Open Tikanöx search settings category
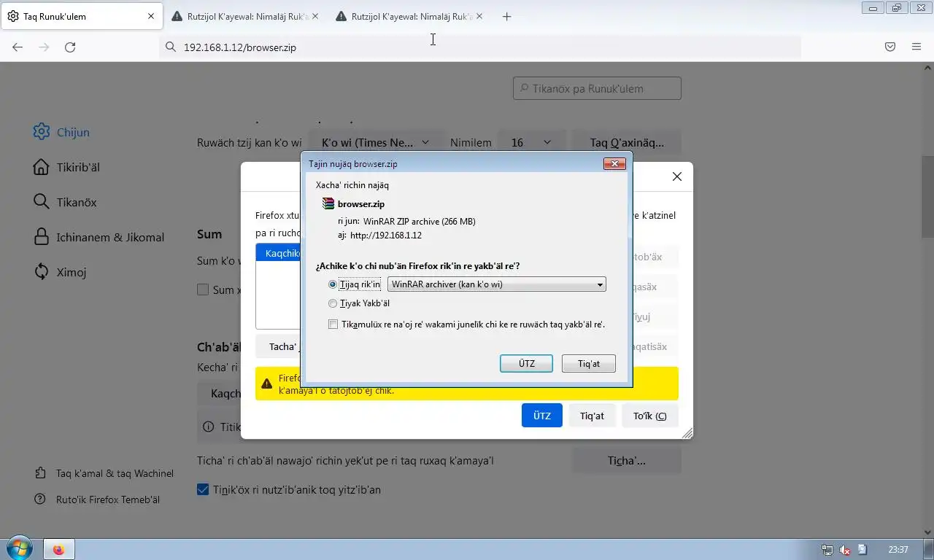934x560 pixels. point(66,202)
